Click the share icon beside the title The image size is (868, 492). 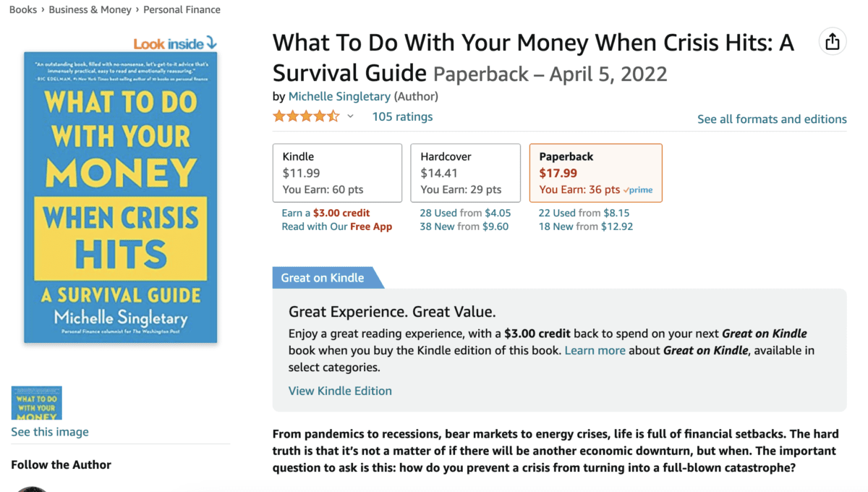click(833, 42)
